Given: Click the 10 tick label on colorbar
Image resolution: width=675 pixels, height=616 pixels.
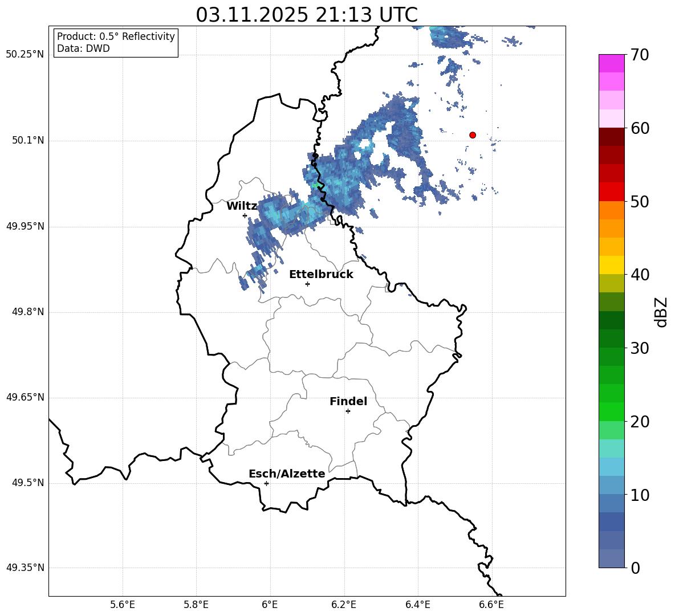Looking at the screenshot, I should click(x=640, y=495).
